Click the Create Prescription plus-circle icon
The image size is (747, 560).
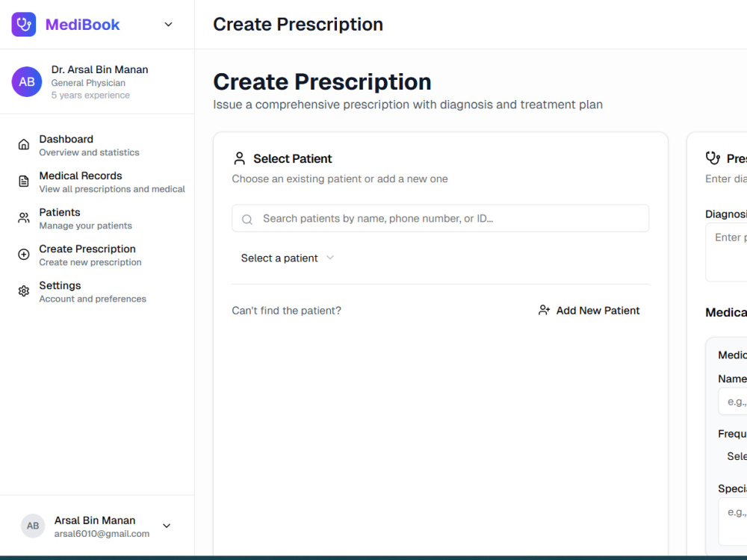coord(24,255)
